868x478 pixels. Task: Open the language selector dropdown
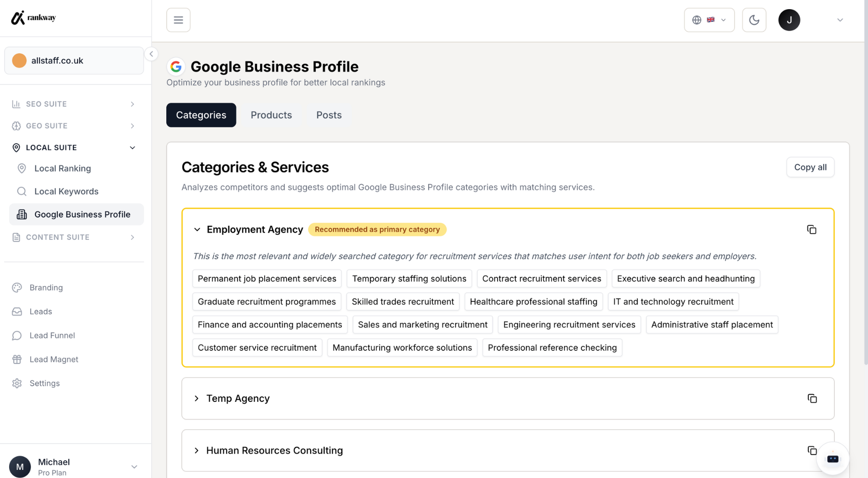(709, 20)
